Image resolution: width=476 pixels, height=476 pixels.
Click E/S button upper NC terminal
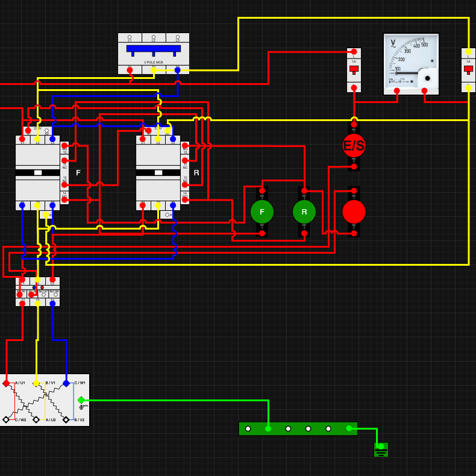tap(354, 125)
